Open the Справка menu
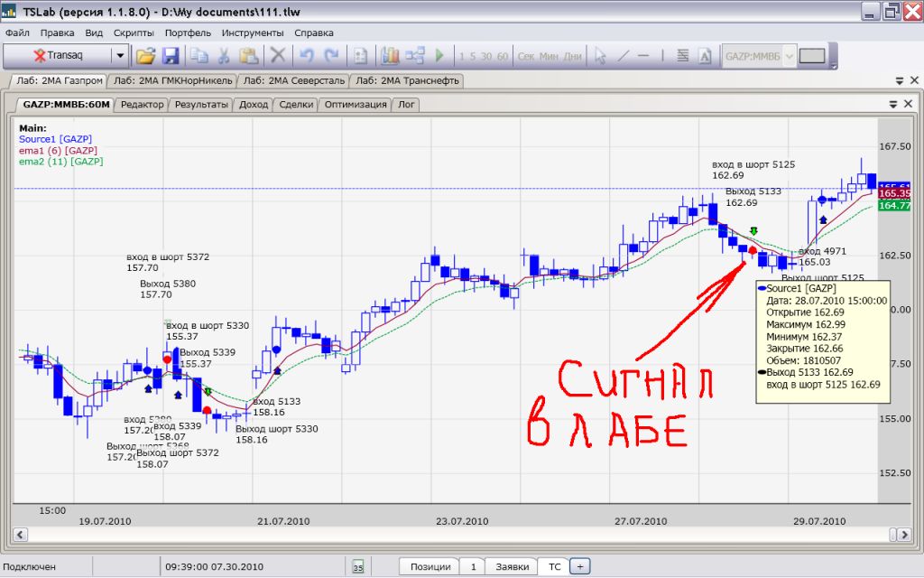924x578 pixels. (314, 33)
